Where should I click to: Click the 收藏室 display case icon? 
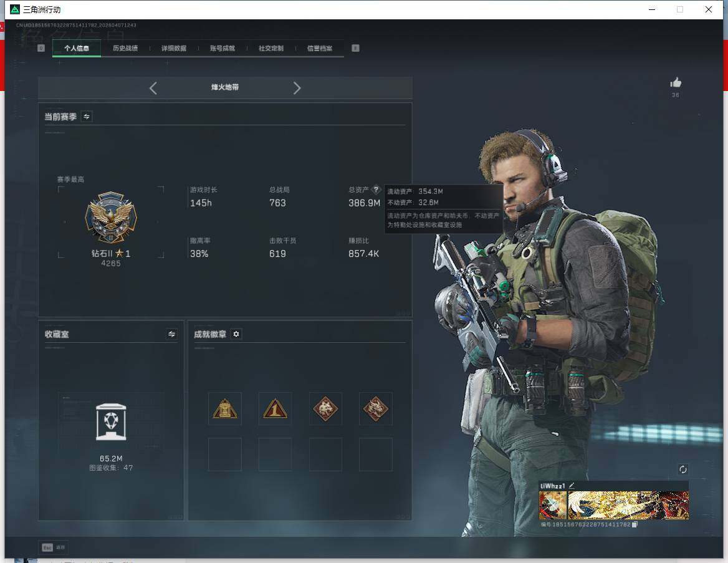tap(111, 422)
